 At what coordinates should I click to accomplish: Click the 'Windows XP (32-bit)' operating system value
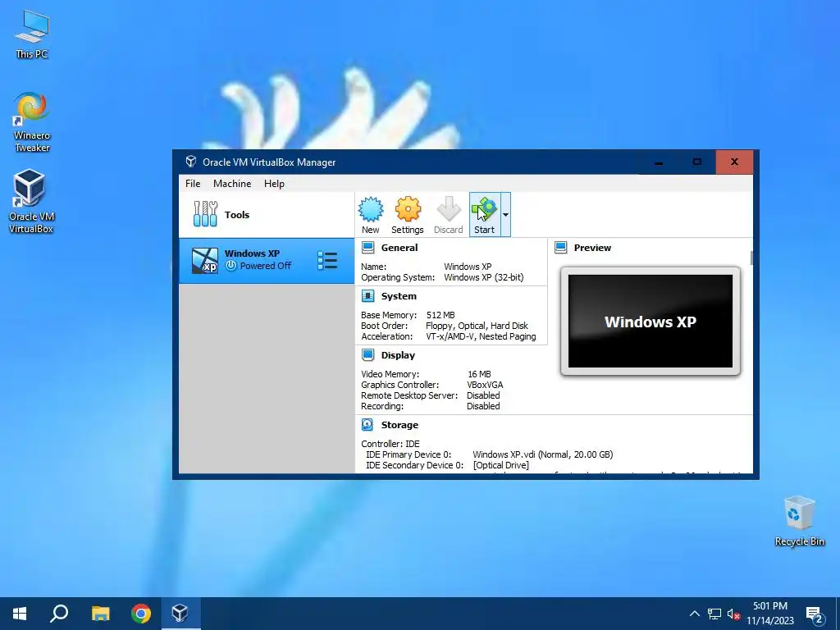point(484,277)
